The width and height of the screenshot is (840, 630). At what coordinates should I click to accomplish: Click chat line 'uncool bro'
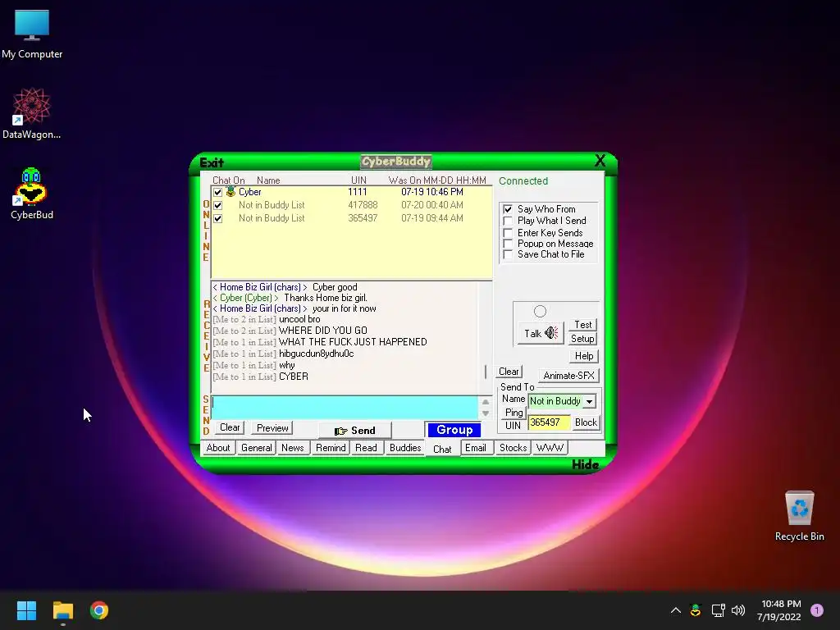pyautogui.click(x=299, y=319)
